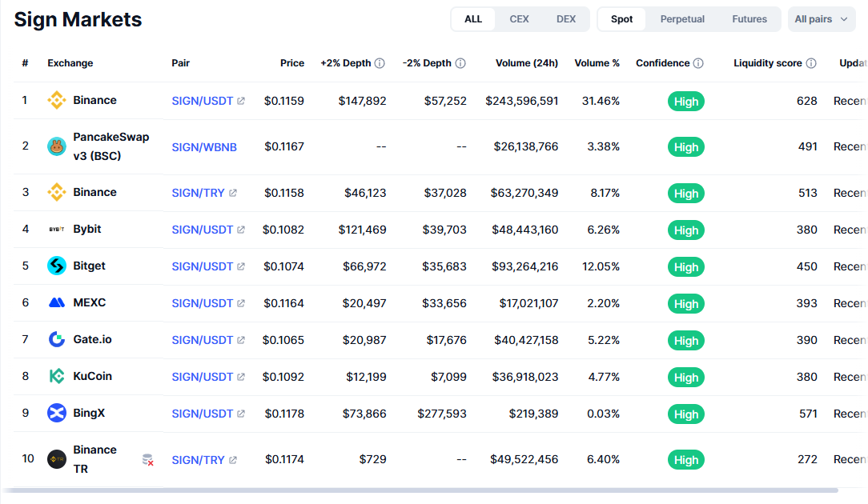Click the Bybit logo icon

[x=57, y=229]
